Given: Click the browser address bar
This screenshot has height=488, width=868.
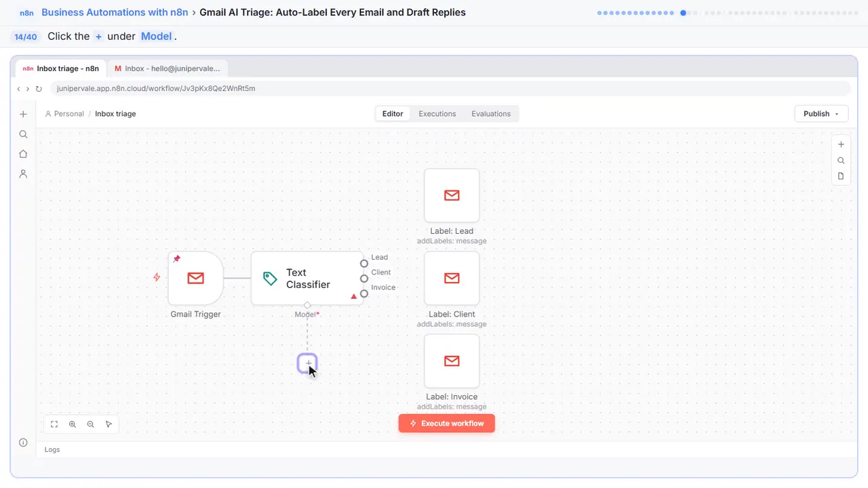Looking at the screenshot, I should (x=450, y=89).
